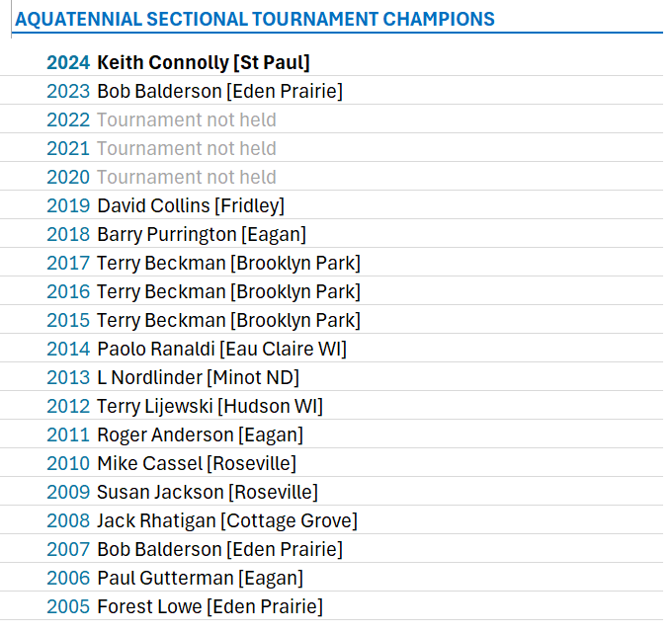Select the Aquatennial Sectional Tournament Champions heading
The height and width of the screenshot is (632, 672).
pos(255,20)
